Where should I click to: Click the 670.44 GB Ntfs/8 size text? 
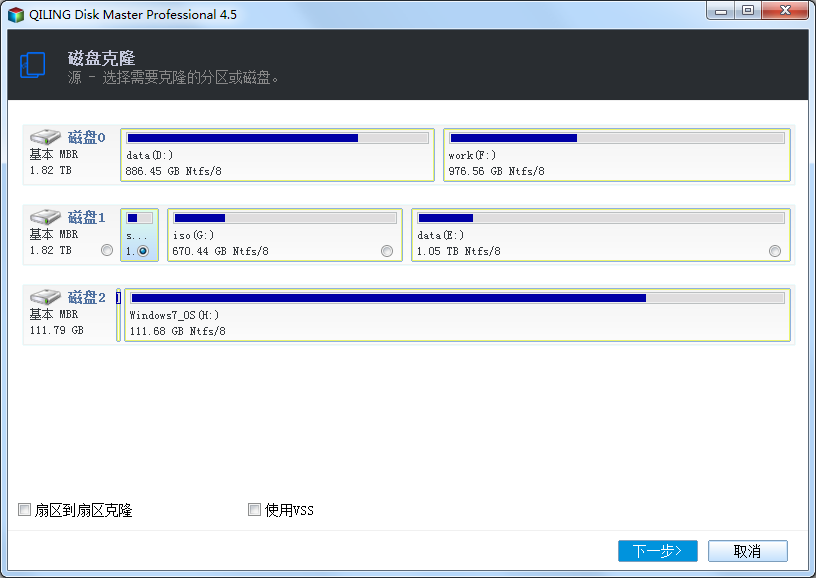click(x=220, y=251)
